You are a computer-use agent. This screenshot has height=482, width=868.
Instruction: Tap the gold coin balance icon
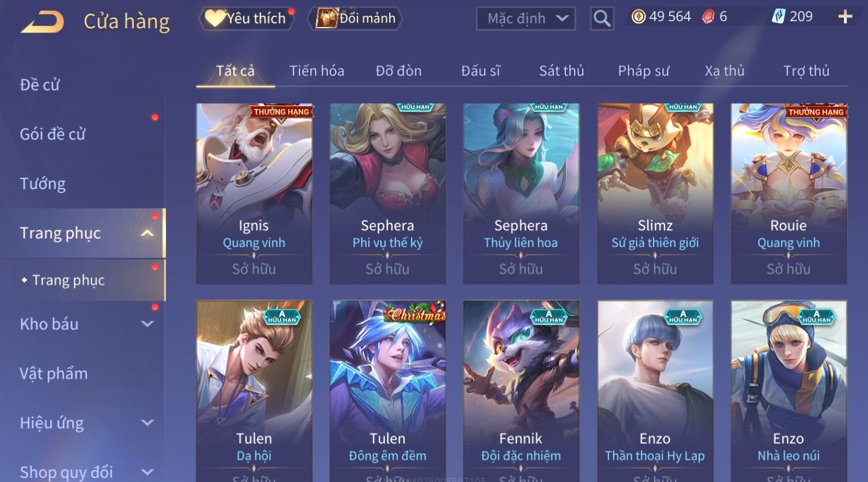(x=638, y=17)
